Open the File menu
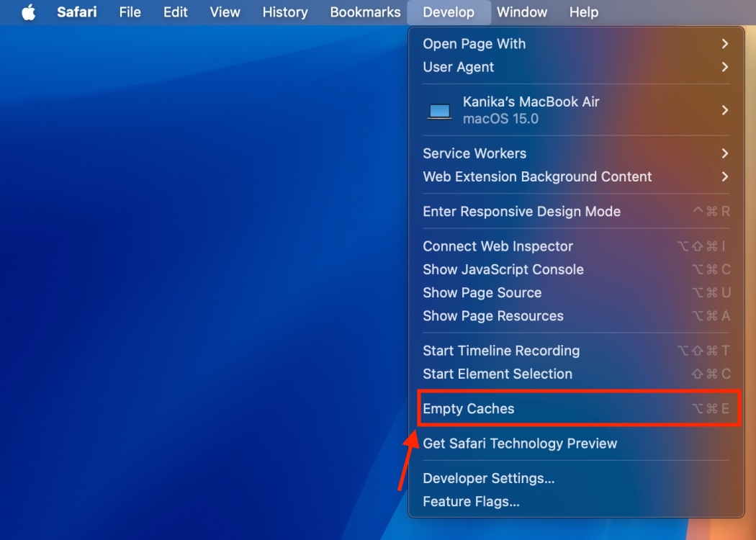This screenshot has width=756, height=540. pyautogui.click(x=130, y=12)
